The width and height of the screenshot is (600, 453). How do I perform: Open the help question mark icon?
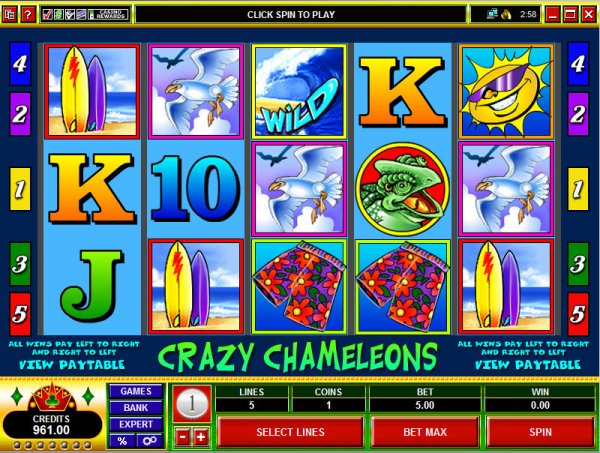[x=28, y=15]
